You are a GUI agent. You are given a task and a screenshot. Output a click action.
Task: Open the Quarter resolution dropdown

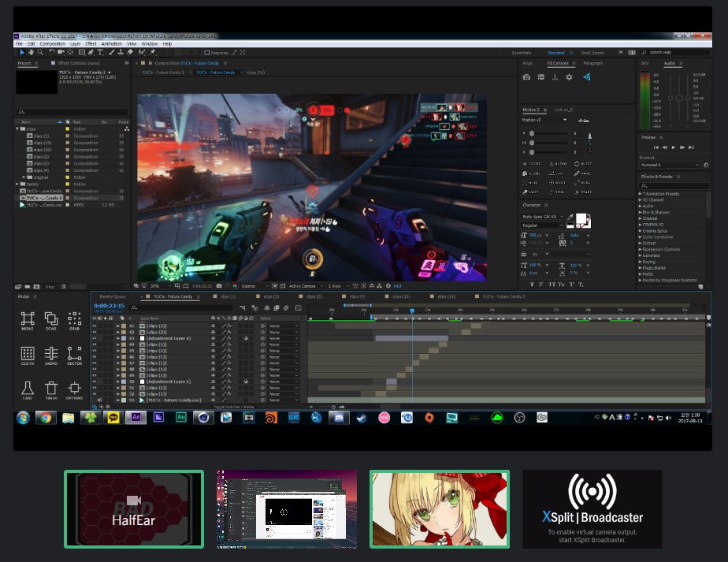pyautogui.click(x=255, y=286)
